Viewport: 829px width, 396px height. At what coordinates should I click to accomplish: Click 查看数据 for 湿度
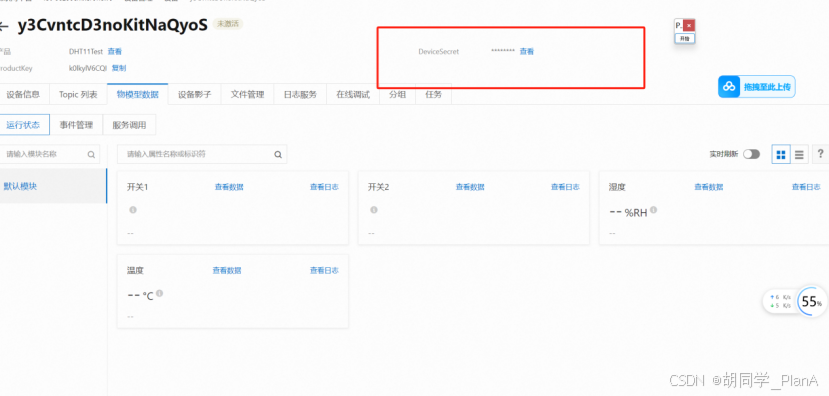[x=708, y=187]
